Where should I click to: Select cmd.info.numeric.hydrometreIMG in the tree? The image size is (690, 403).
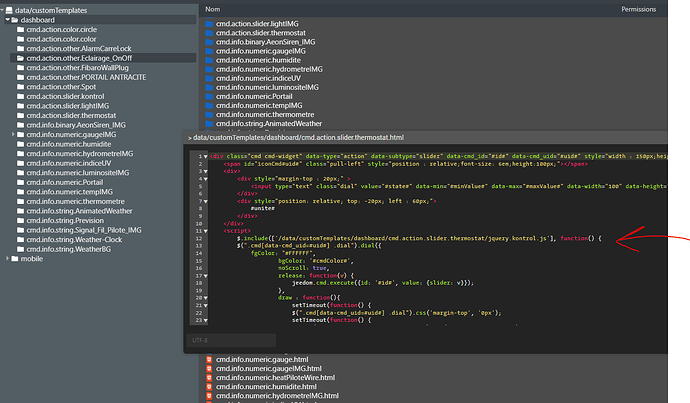coord(80,154)
